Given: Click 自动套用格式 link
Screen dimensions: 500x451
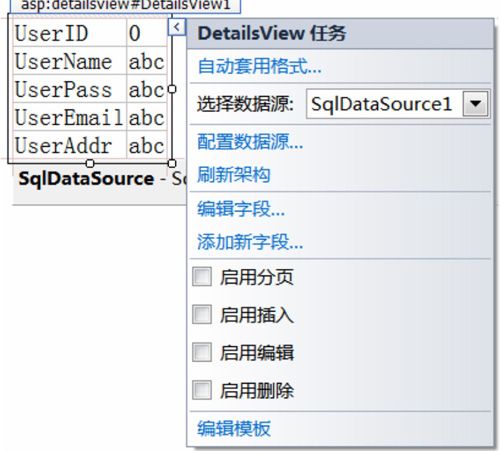Looking at the screenshot, I should click(x=259, y=66).
